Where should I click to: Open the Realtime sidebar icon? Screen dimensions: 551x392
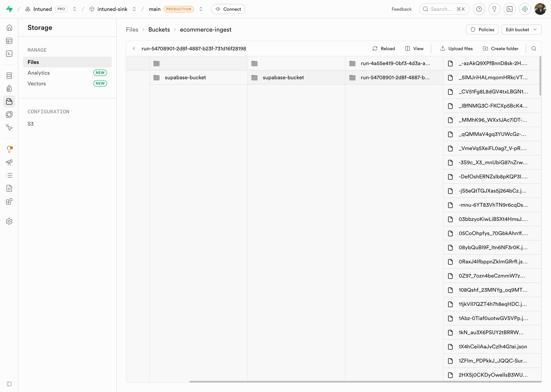[x=9, y=127]
